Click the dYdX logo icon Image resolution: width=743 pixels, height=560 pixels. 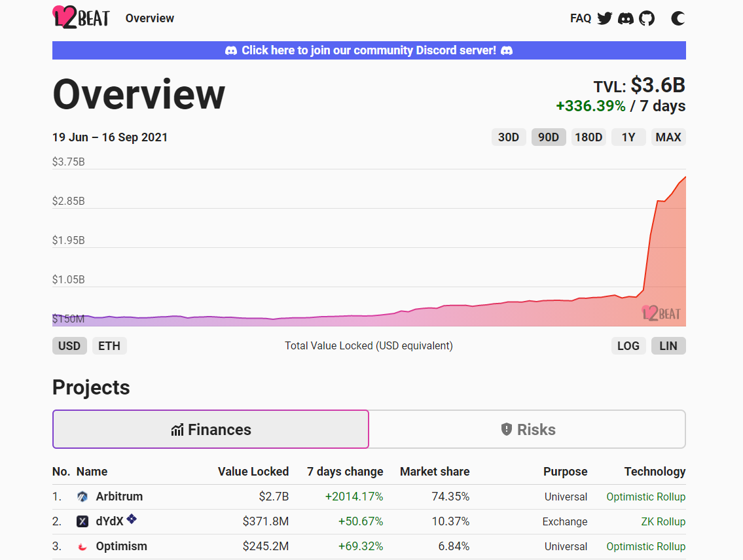click(82, 521)
